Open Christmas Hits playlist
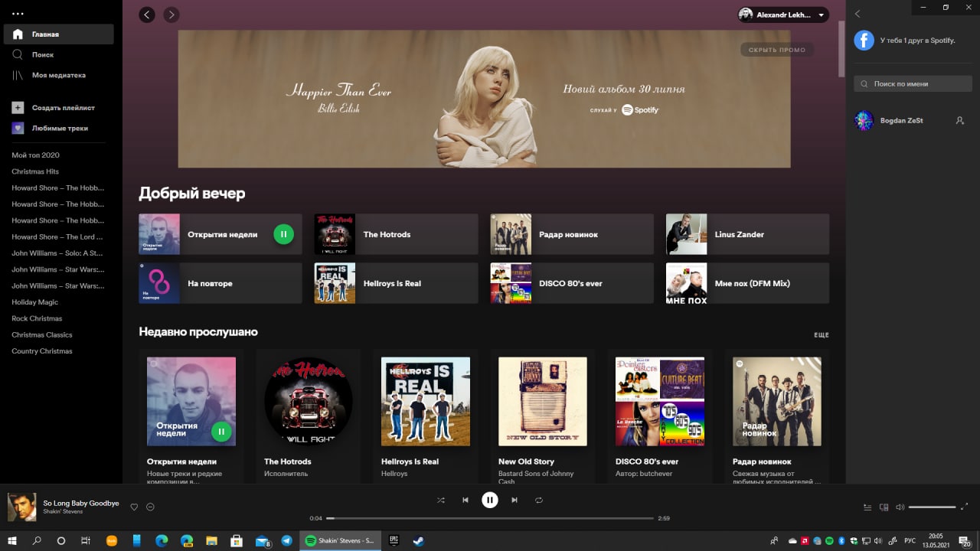980x551 pixels. (x=35, y=171)
